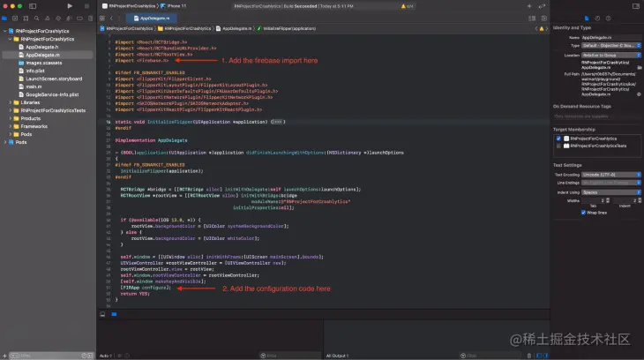Toggle RNProjectForCrashlytics target membership checkbox
644x360 pixels.
pyautogui.click(x=558, y=139)
